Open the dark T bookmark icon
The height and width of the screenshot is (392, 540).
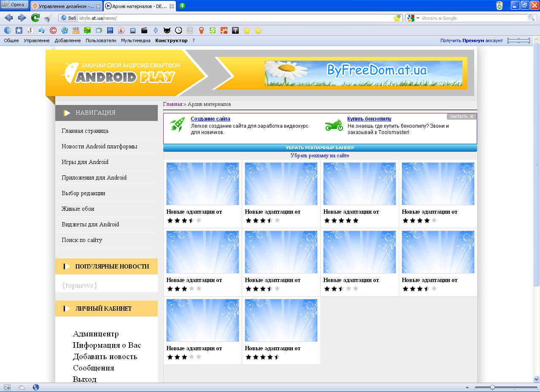pos(235,30)
